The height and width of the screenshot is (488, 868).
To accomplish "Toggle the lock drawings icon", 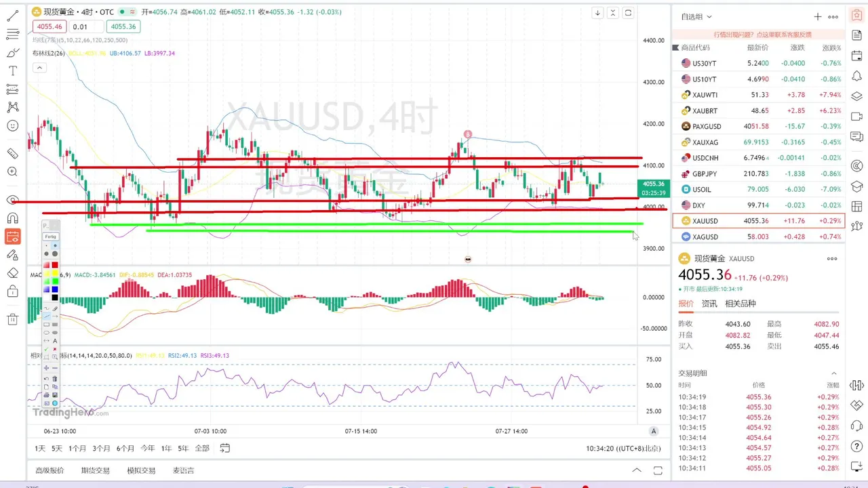I will pyautogui.click(x=12, y=291).
